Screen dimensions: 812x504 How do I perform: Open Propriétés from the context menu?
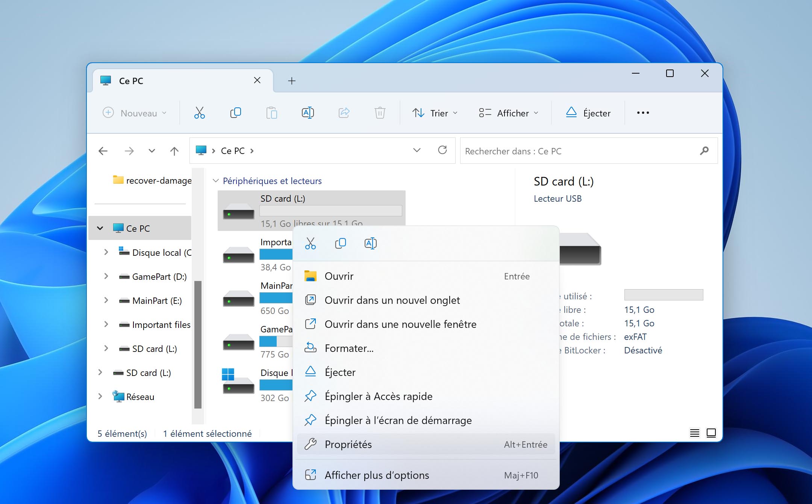coord(426,444)
